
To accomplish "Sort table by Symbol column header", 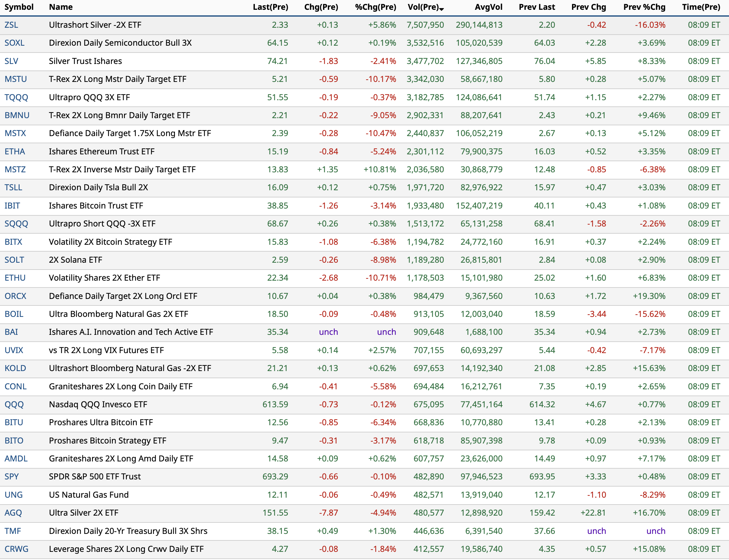I will pyautogui.click(x=19, y=7).
